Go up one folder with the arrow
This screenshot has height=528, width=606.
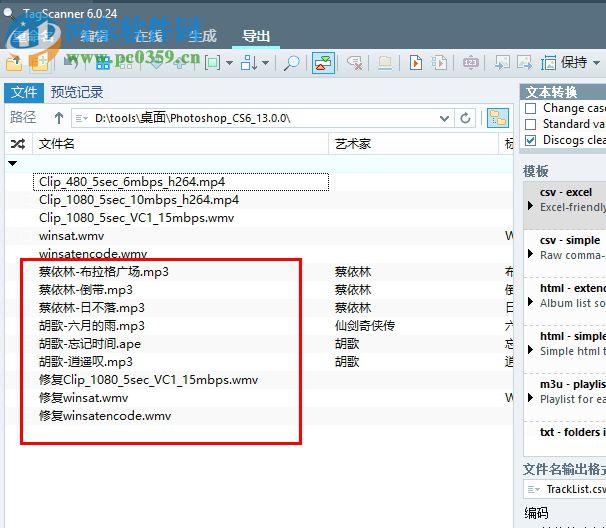[59, 118]
